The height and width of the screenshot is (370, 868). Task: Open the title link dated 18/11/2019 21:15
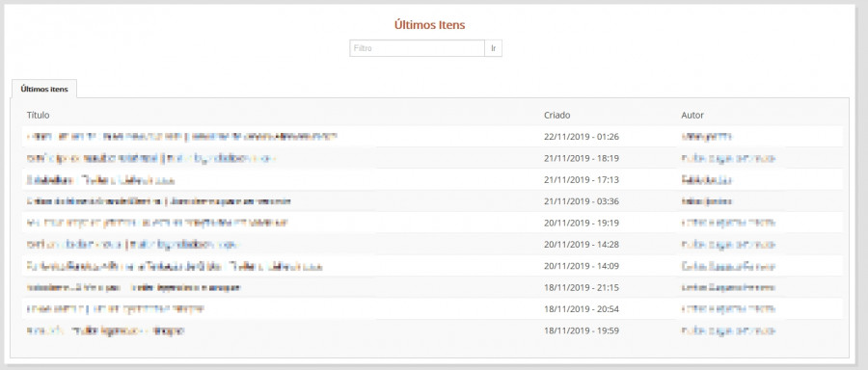133,287
